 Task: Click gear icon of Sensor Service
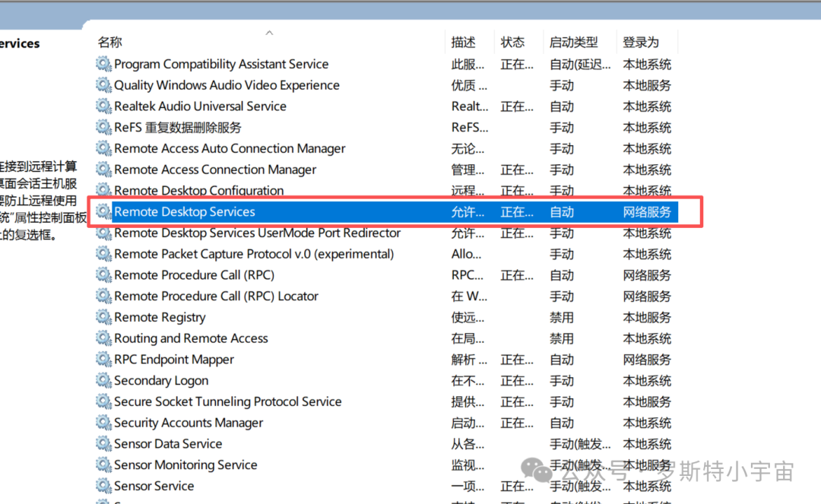(103, 486)
